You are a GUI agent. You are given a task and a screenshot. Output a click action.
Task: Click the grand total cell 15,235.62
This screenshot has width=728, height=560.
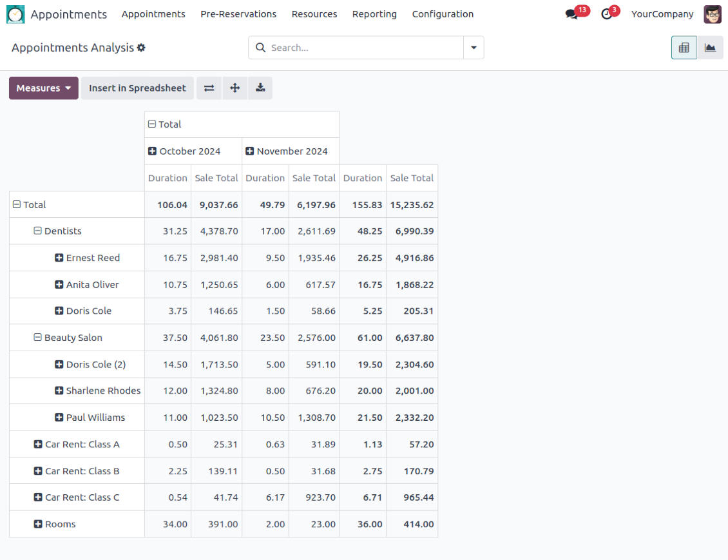click(x=412, y=205)
